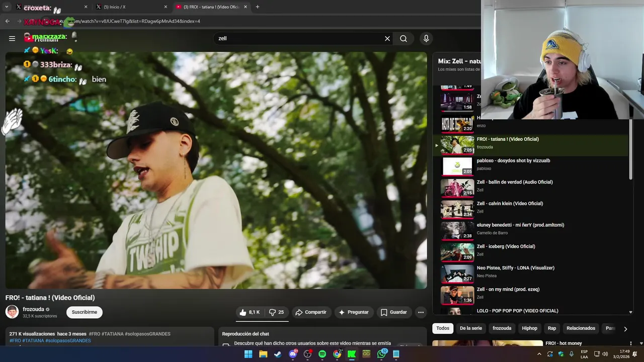
Task: Click the tray microphone icon
Action: click(x=572, y=354)
